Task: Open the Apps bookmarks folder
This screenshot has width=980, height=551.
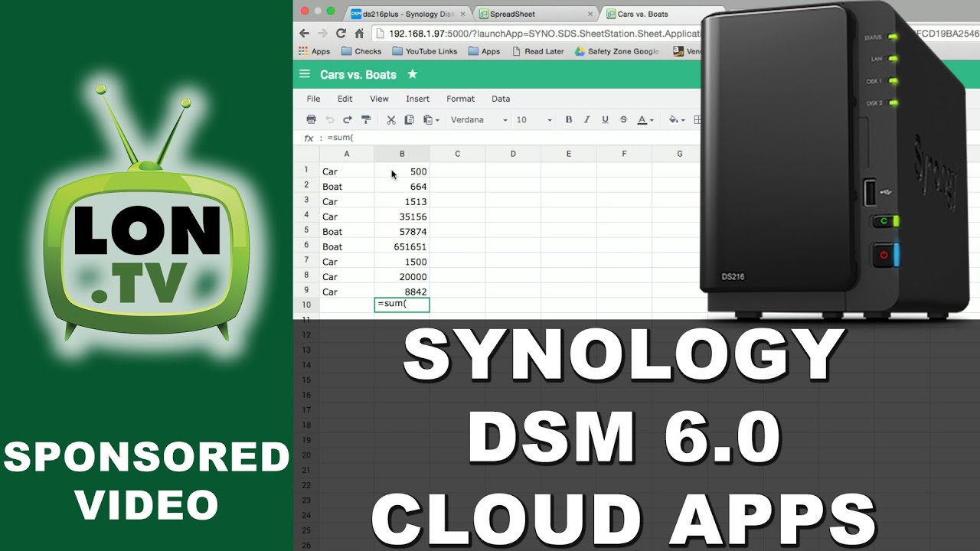Action: 485,51
